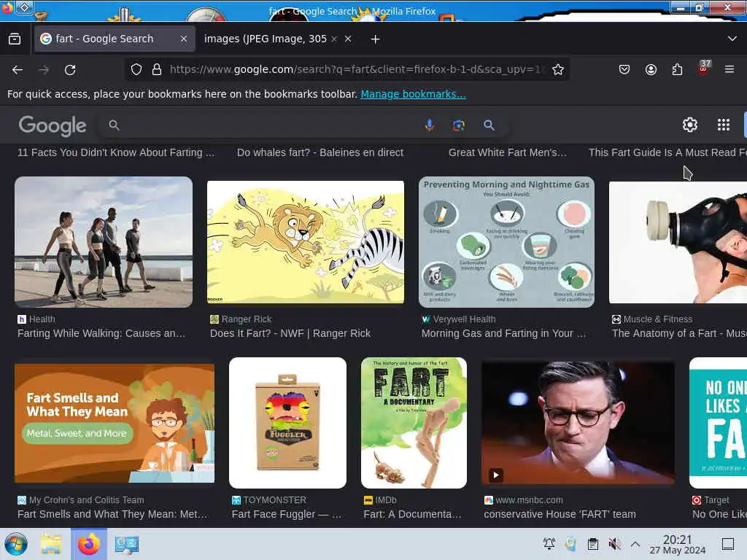Click the forward navigation arrow
747x560 pixels.
(44, 70)
